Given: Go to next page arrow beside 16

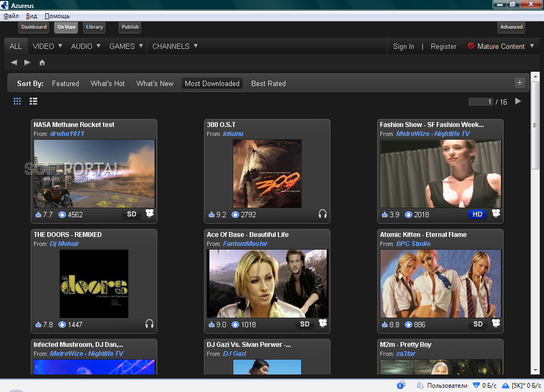Looking at the screenshot, I should (x=518, y=101).
